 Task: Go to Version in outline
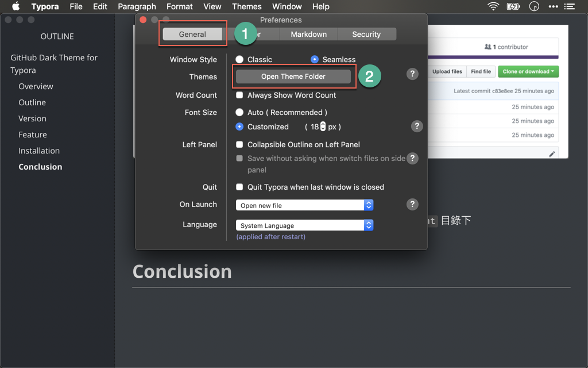[33, 118]
